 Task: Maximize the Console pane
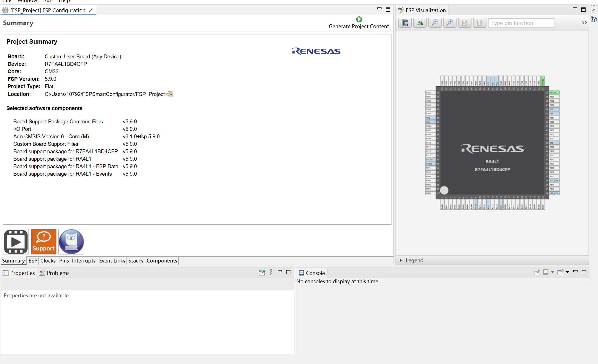click(x=584, y=272)
